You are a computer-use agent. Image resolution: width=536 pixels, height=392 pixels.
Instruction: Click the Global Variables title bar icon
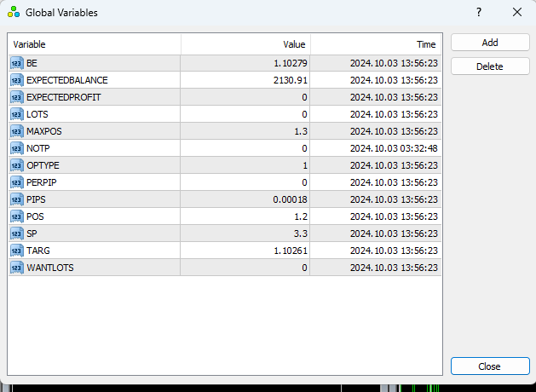(14, 12)
